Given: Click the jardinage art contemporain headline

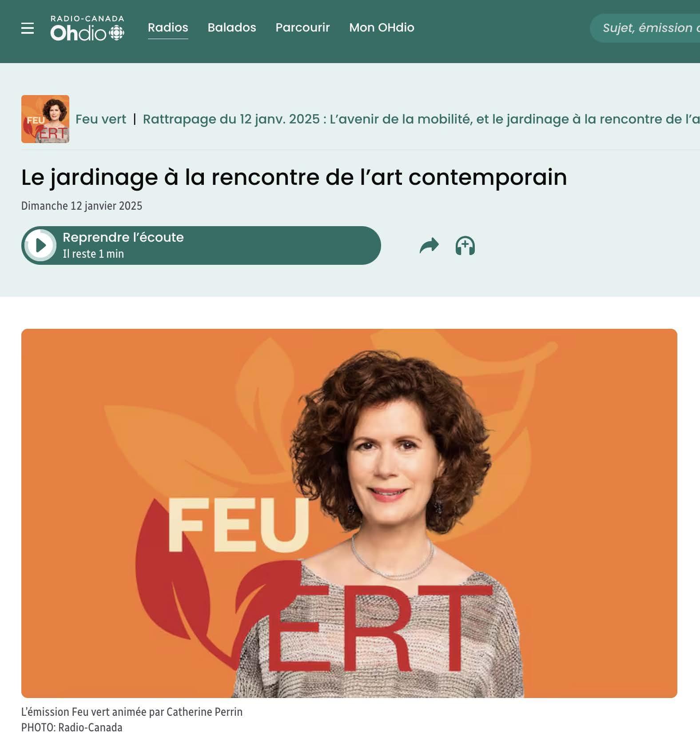Looking at the screenshot, I should point(294,177).
